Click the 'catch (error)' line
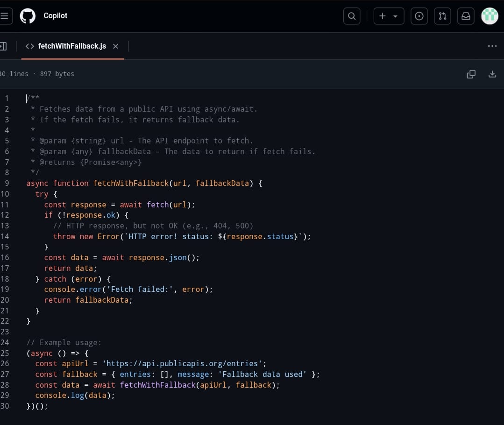This screenshot has width=504, height=425. 73,279
